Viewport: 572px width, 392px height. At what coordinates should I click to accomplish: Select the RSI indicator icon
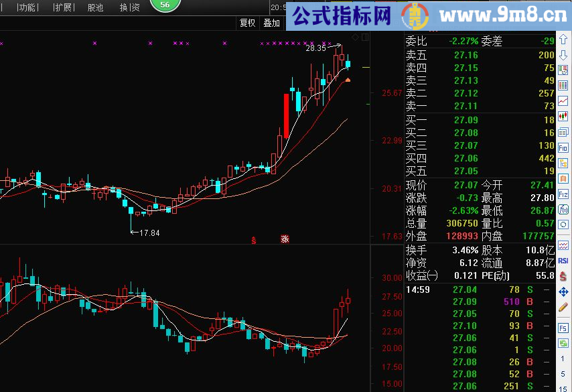tap(563, 261)
